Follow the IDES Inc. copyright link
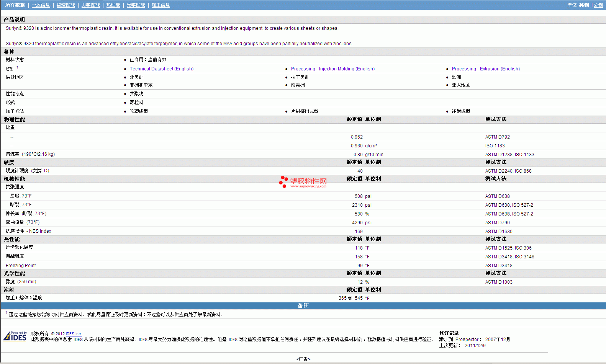This screenshot has width=606, height=364. click(74, 334)
